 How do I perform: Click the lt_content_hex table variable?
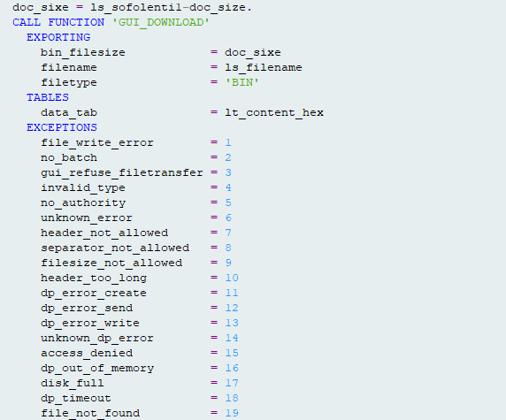click(274, 112)
